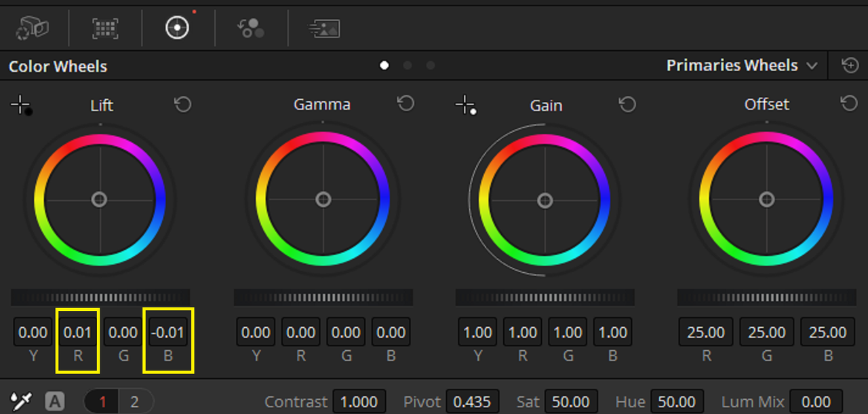Activate the Gain white point picker

(466, 106)
